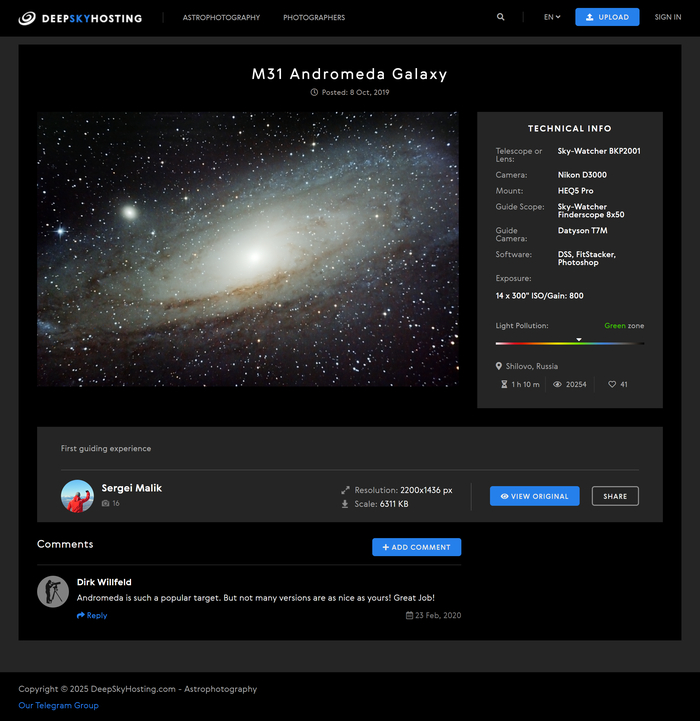Click the camera icon under Sergei Malik
This screenshot has height=721, width=700.
pyautogui.click(x=105, y=504)
